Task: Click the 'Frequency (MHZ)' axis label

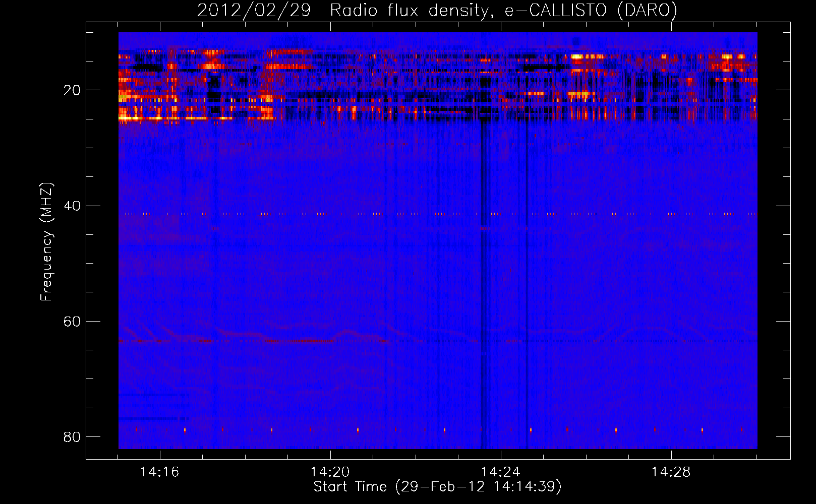Action: pyautogui.click(x=46, y=242)
